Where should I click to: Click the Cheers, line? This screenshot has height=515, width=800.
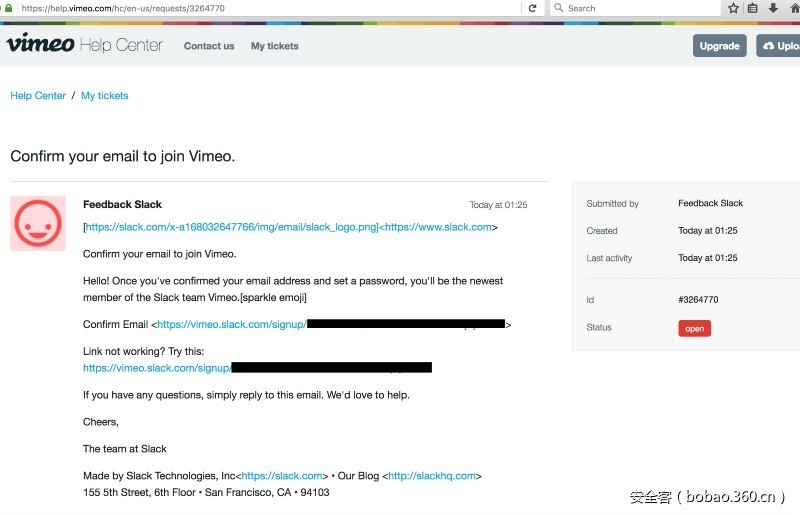click(x=101, y=422)
